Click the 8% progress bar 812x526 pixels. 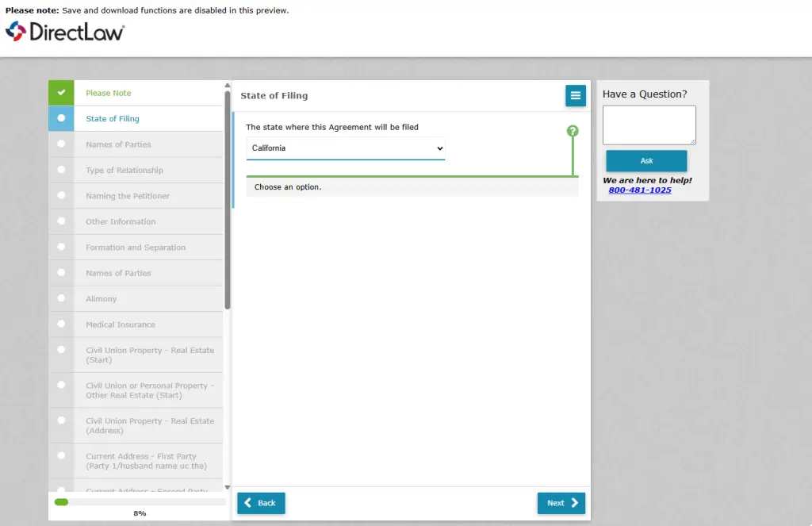[139, 502]
